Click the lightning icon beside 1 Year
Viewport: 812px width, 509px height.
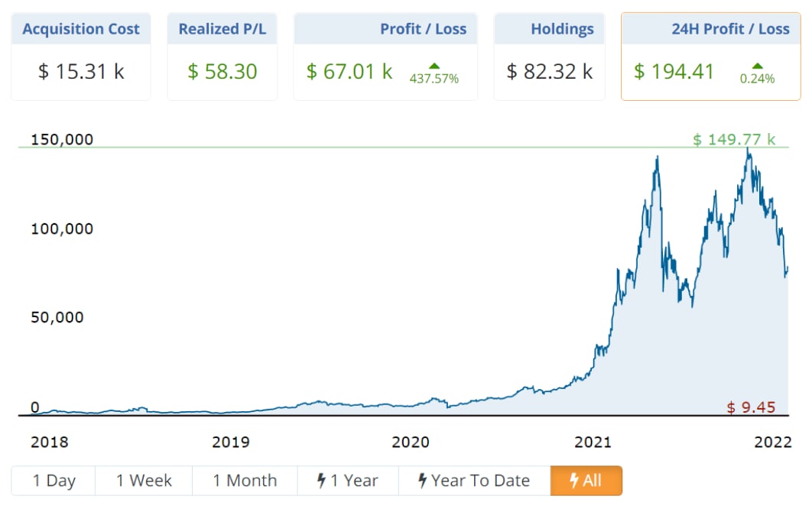point(322,481)
